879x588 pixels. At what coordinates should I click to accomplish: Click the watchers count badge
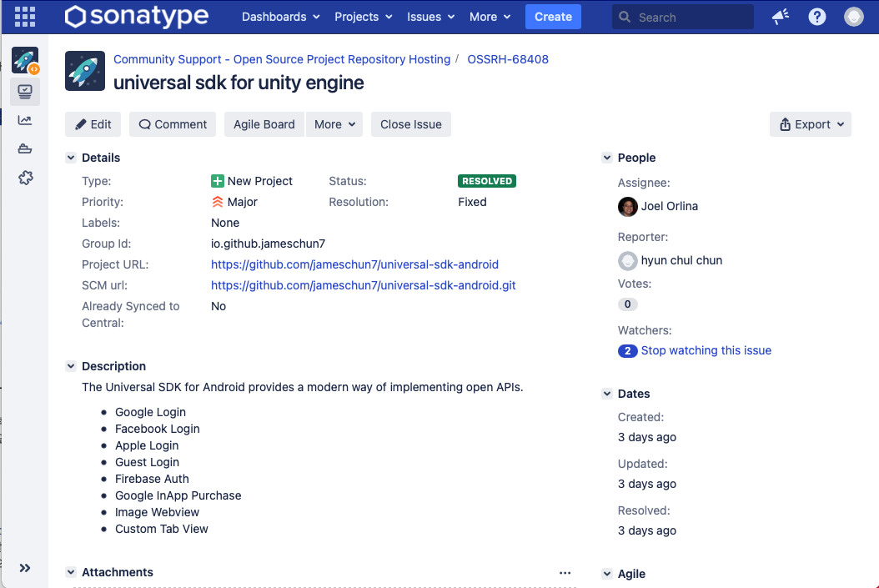coord(627,351)
